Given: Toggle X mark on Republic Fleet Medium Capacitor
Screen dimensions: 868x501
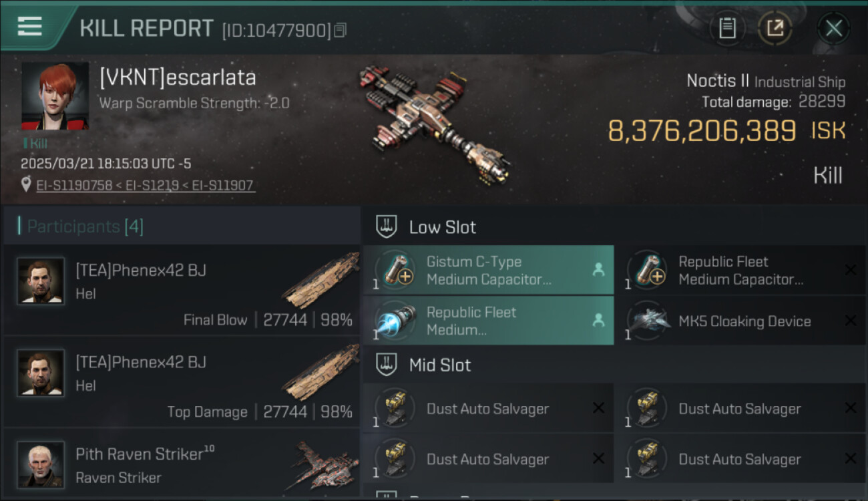Looking at the screenshot, I should (850, 270).
